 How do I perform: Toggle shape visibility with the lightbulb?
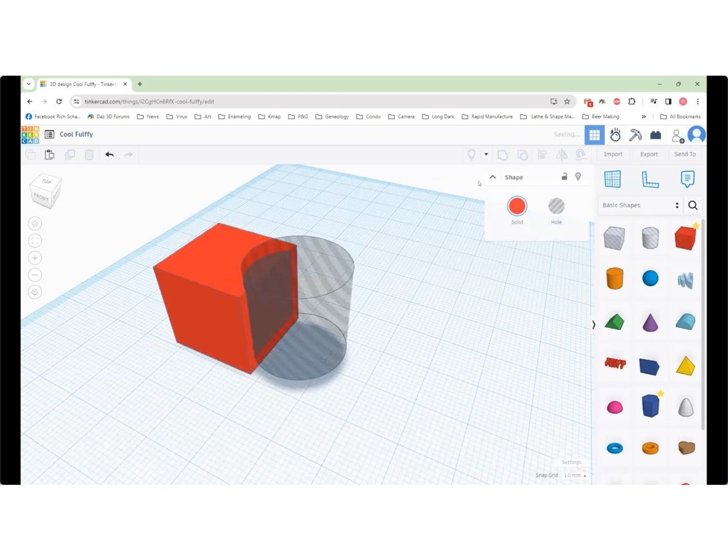578,176
